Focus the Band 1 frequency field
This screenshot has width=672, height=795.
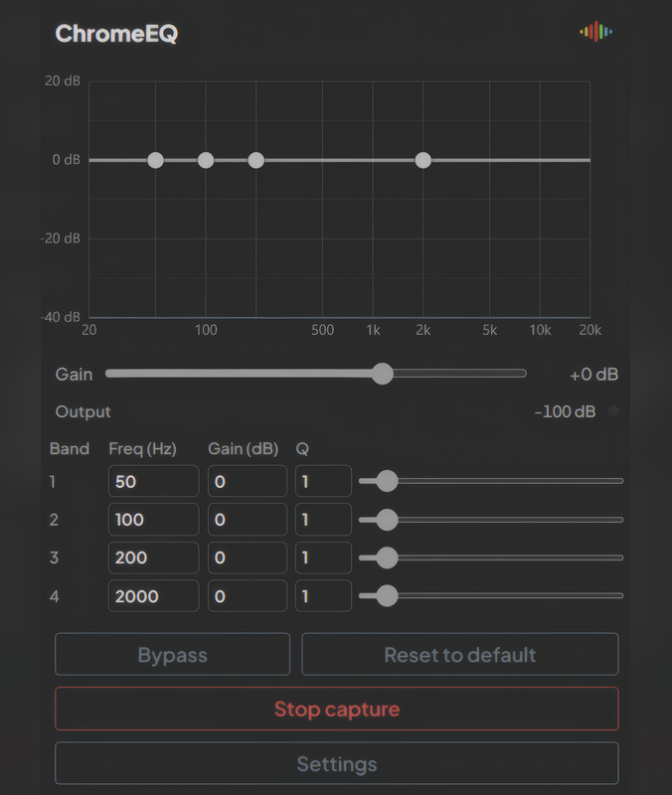pyautogui.click(x=153, y=482)
